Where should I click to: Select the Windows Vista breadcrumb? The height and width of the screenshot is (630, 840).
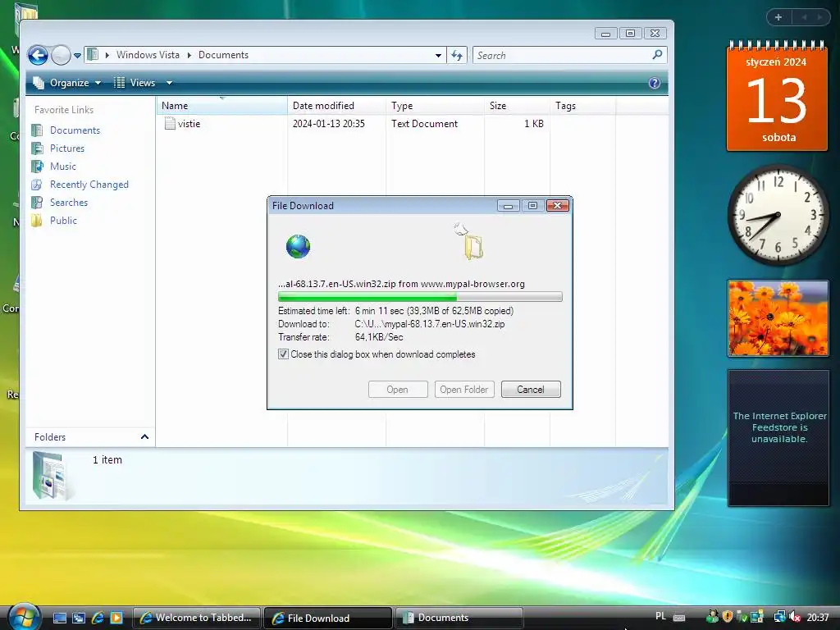point(148,55)
